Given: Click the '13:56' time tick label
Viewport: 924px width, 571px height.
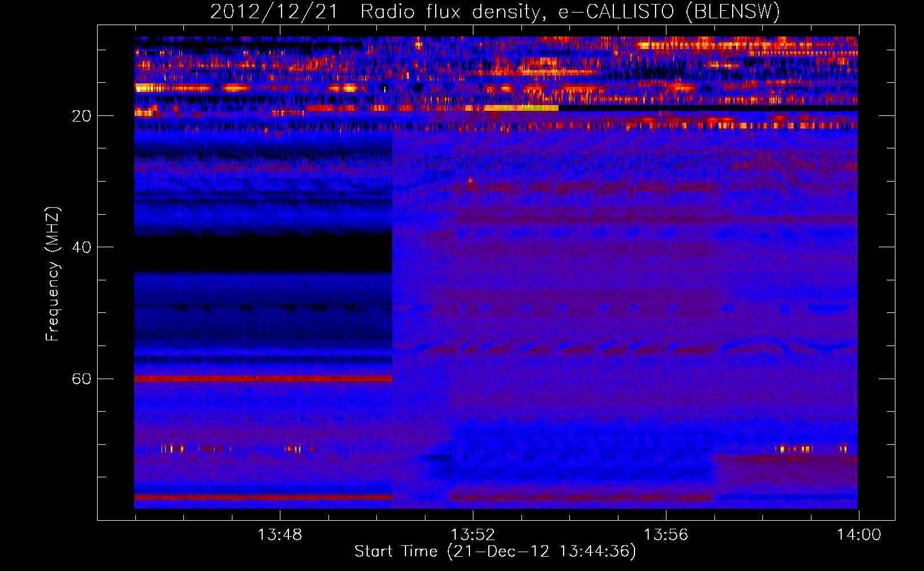Looking at the screenshot, I should (666, 535).
